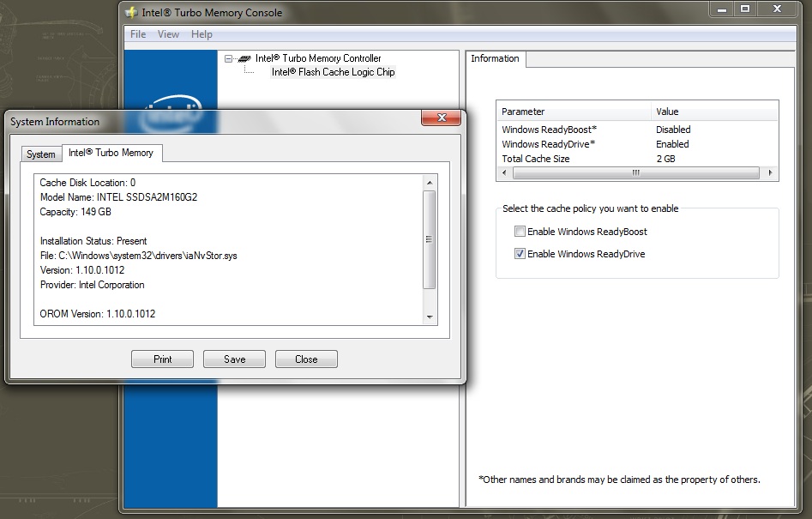Select the Total Cache Size row

click(x=637, y=159)
